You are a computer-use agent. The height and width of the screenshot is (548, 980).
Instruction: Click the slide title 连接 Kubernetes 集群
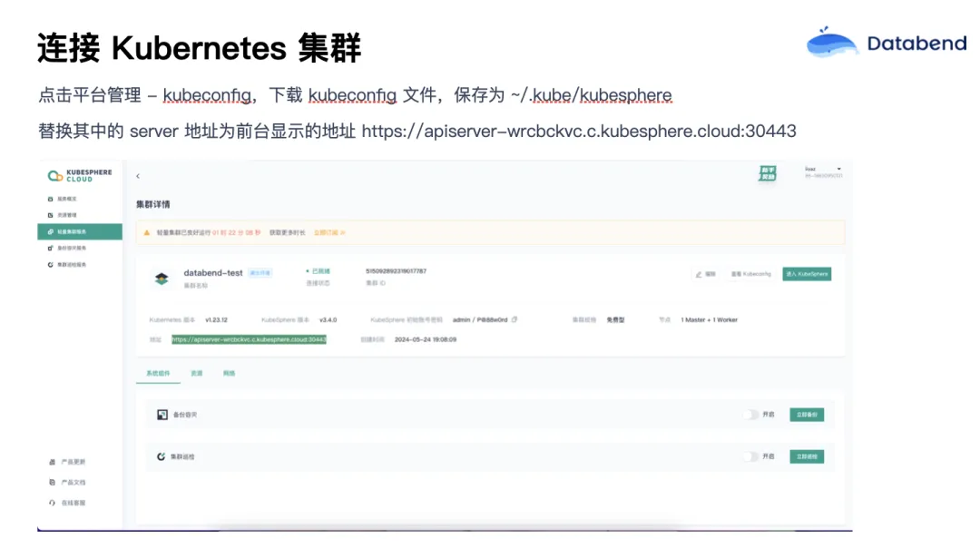click(x=200, y=47)
